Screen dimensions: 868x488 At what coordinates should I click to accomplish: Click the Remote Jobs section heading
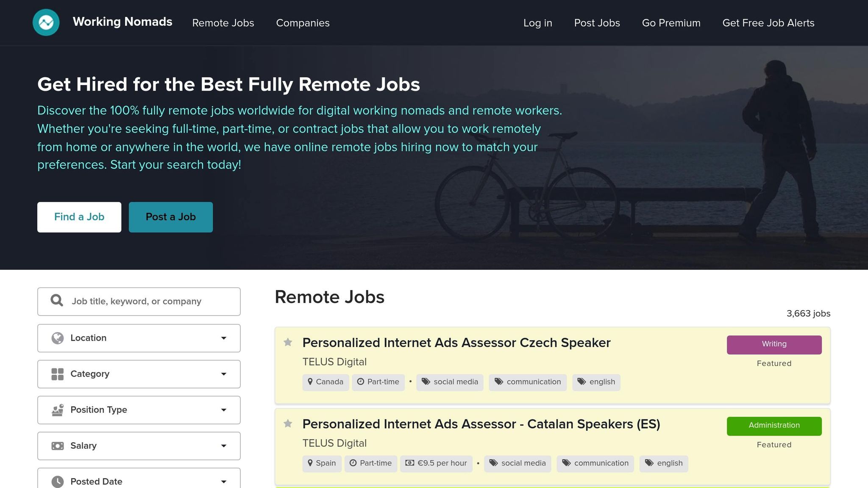(x=329, y=297)
